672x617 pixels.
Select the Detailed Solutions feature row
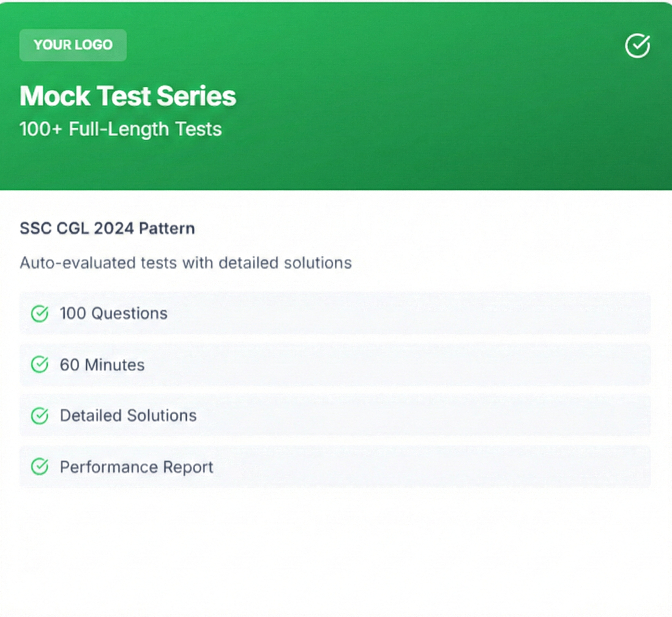pyautogui.click(x=400, y=416)
